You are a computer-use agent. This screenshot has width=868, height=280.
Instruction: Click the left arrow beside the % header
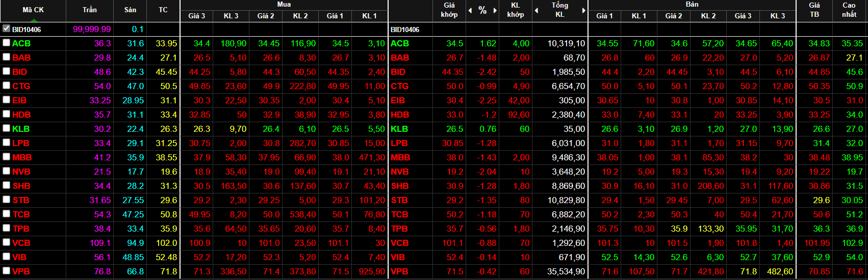click(x=470, y=10)
